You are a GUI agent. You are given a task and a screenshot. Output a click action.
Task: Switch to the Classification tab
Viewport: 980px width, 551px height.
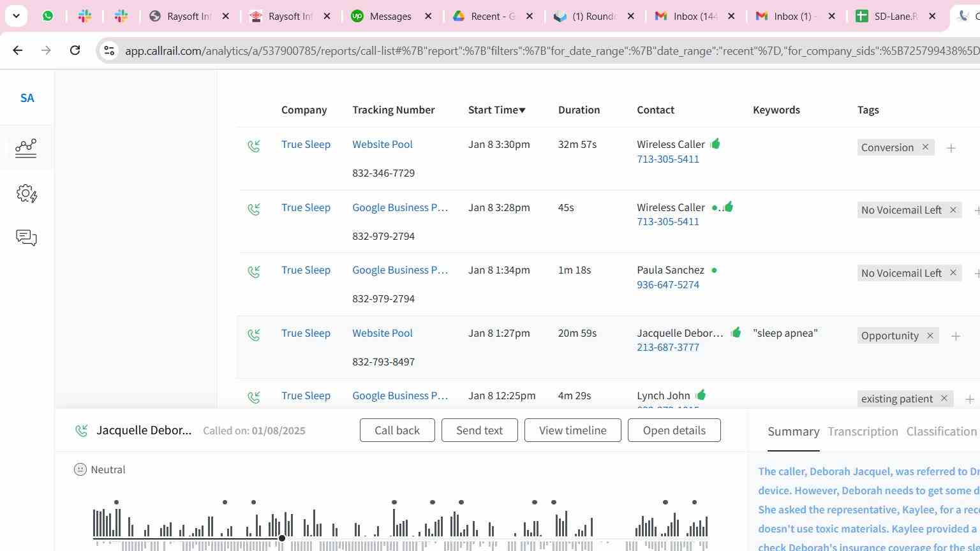942,432
